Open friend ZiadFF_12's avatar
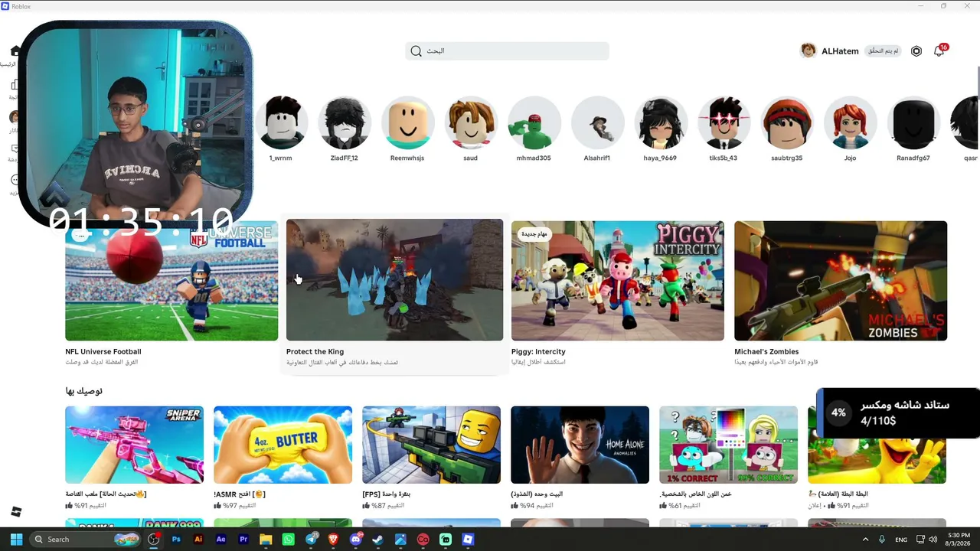This screenshot has height=551, width=980. click(345, 122)
